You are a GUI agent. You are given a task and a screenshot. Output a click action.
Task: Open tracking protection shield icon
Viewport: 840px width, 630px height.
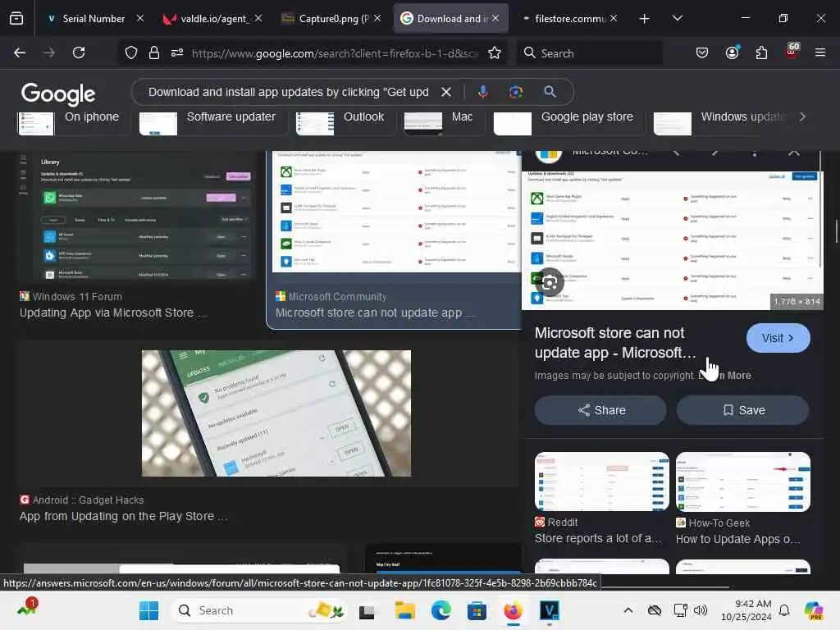pos(131,52)
